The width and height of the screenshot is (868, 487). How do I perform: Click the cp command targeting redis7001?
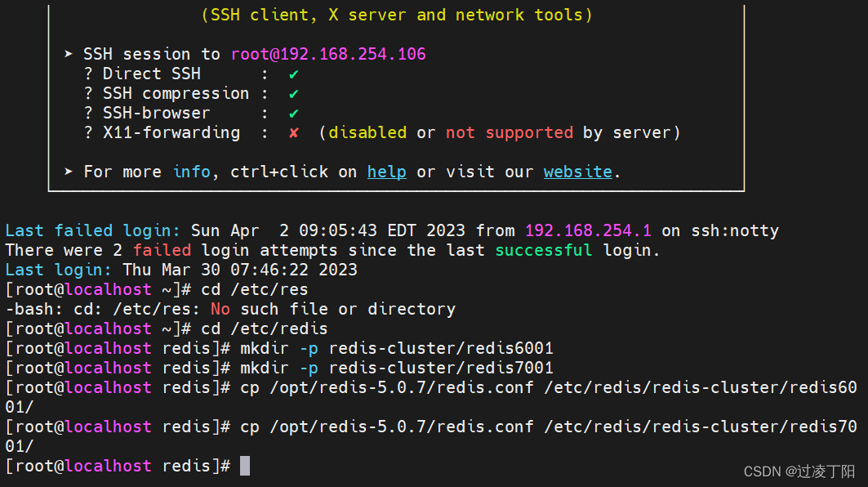tap(431, 436)
